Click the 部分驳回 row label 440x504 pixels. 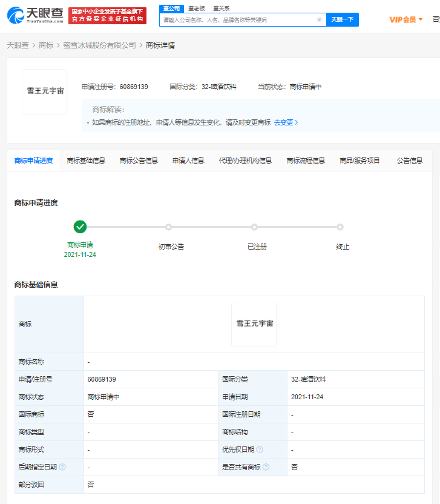click(31, 485)
